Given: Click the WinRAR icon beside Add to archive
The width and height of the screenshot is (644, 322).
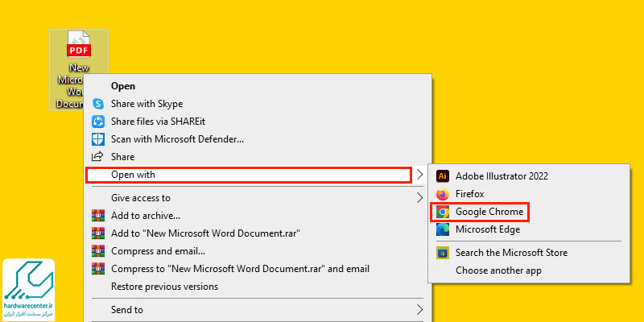Looking at the screenshot, I should click(x=98, y=216).
